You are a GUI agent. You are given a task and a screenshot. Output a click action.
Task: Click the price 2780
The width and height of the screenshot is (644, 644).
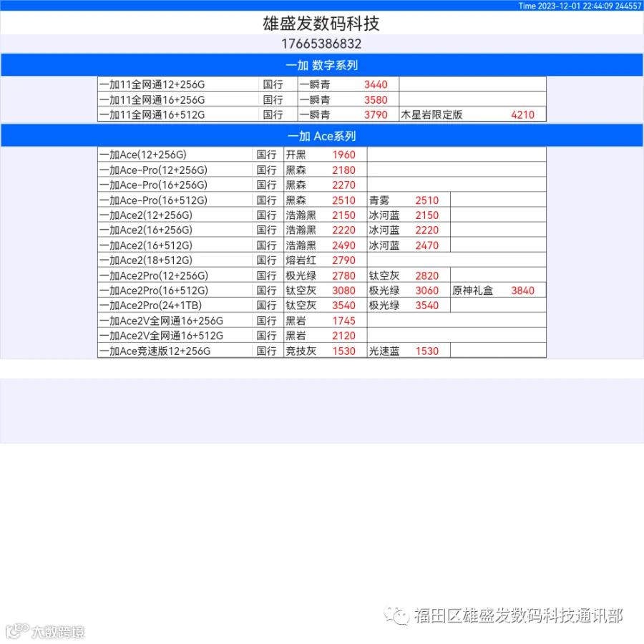(343, 275)
